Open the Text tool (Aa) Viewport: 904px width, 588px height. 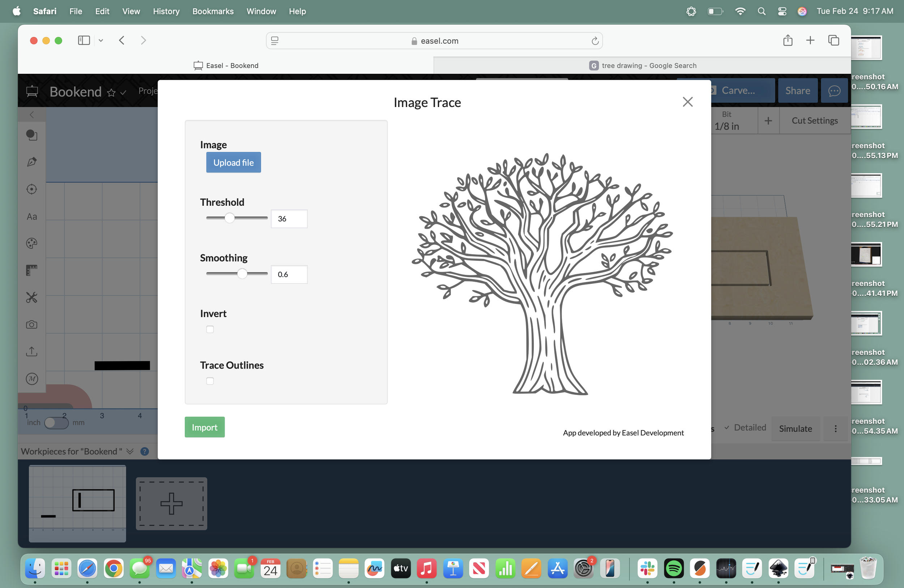[31, 217]
